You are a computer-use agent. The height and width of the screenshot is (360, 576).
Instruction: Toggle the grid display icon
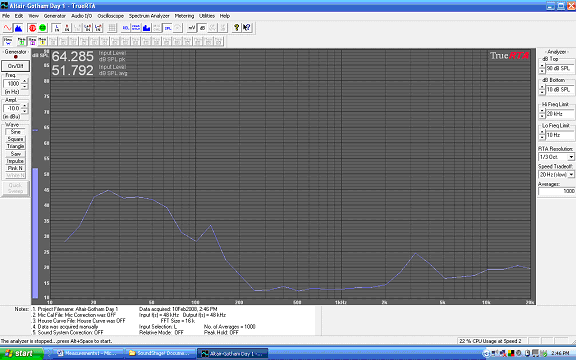click(x=112, y=28)
